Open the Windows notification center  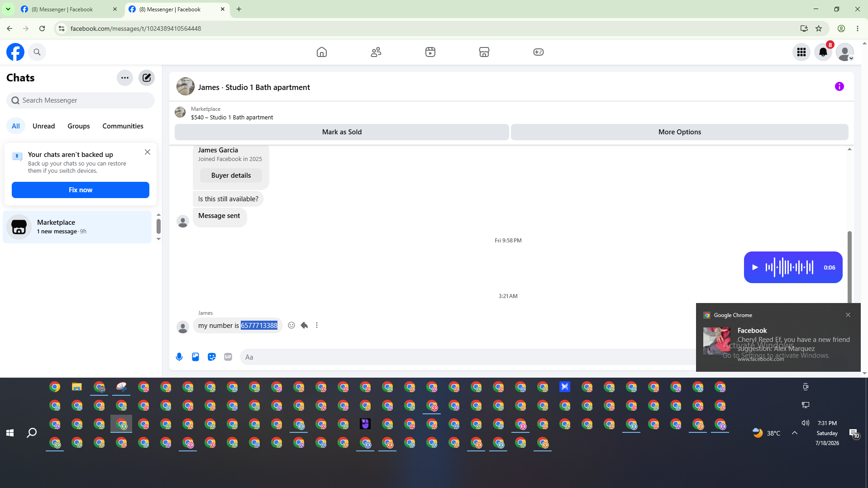point(854,433)
